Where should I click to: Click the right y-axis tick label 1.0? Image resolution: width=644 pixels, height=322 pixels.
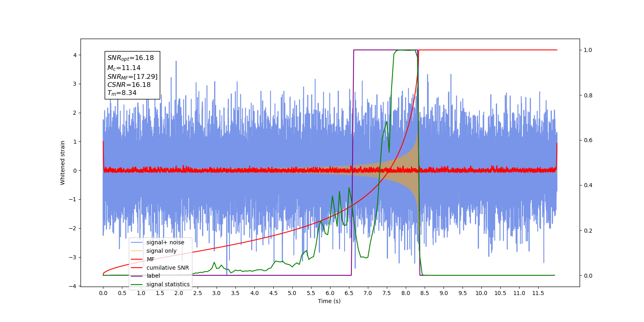tap(588, 50)
